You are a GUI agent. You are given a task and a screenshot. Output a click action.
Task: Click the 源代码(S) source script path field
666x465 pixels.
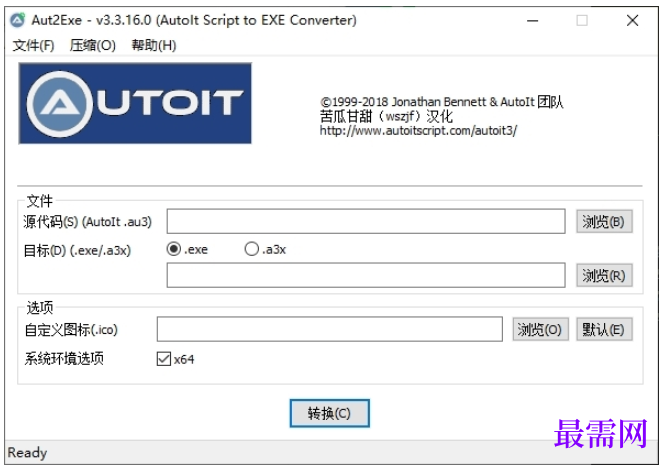point(366,221)
